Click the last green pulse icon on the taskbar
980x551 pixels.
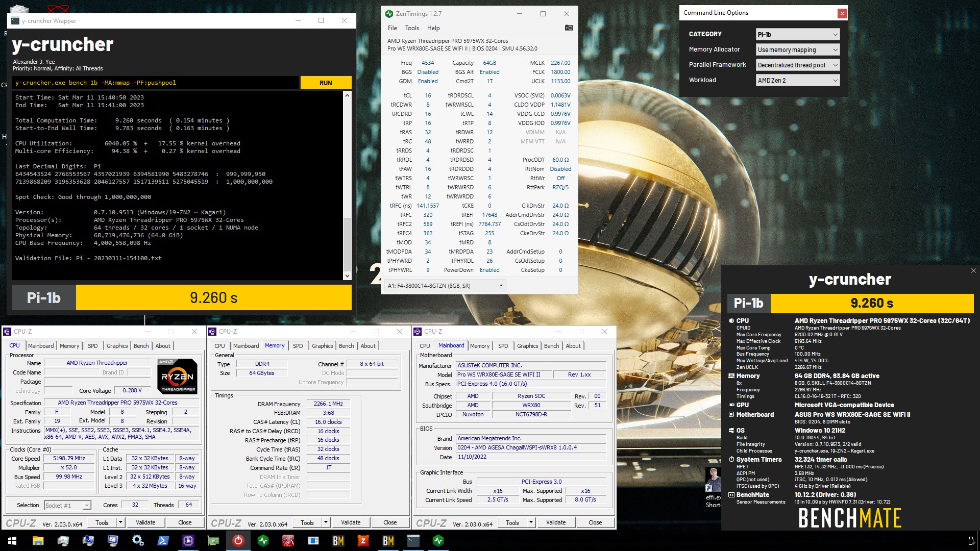438,540
